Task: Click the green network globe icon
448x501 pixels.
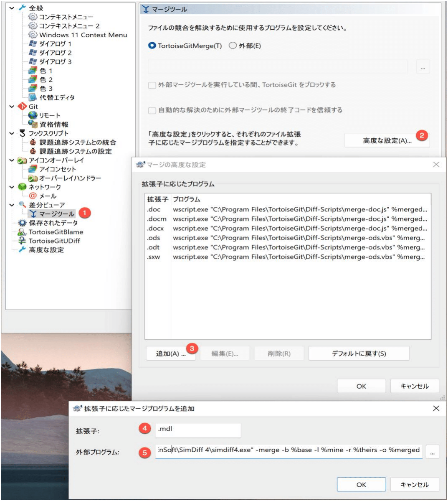Action: (x=22, y=187)
